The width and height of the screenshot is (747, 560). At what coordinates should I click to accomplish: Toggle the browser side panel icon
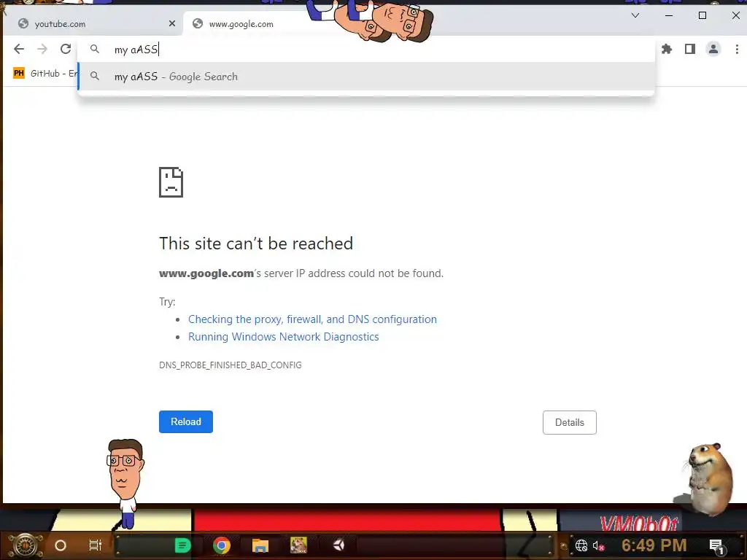point(690,49)
